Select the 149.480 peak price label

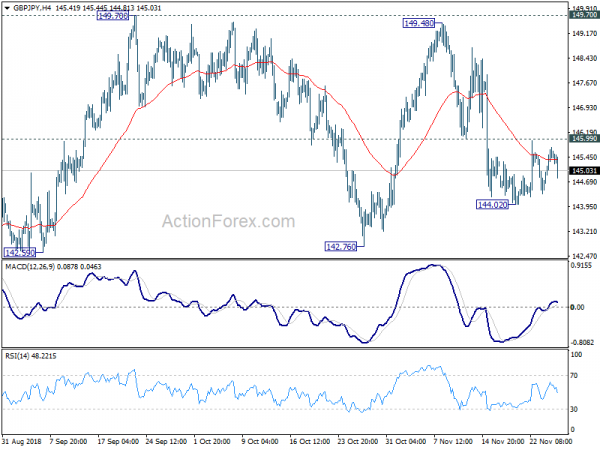[419, 23]
